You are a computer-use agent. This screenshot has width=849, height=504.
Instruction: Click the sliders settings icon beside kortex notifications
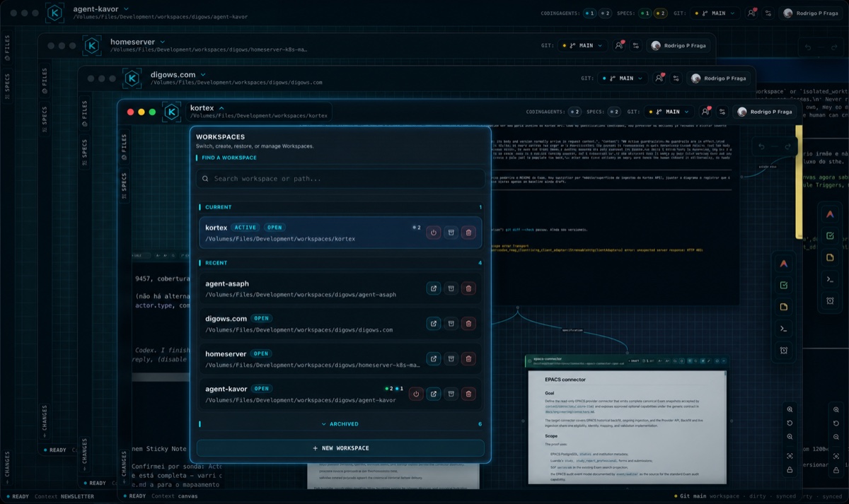click(x=722, y=112)
